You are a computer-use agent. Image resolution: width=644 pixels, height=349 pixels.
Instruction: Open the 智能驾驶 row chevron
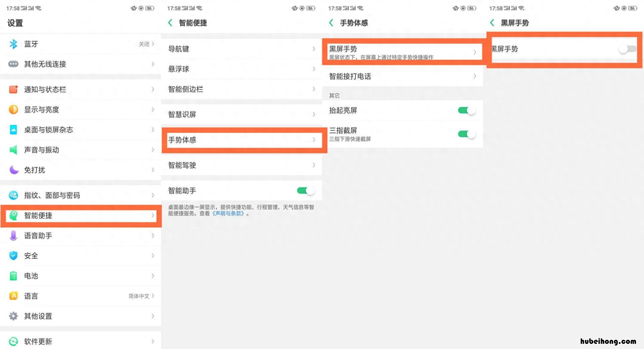314,165
